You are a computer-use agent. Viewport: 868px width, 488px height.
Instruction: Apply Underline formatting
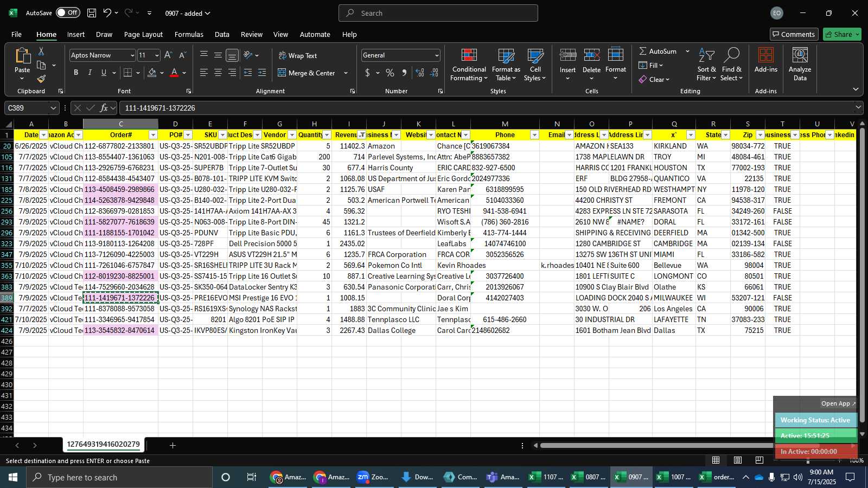[x=104, y=73]
